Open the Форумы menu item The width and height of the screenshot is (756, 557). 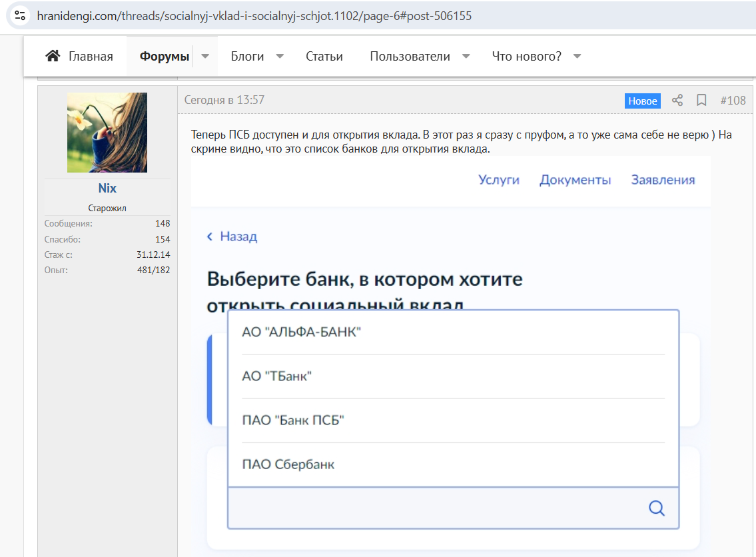(x=165, y=57)
